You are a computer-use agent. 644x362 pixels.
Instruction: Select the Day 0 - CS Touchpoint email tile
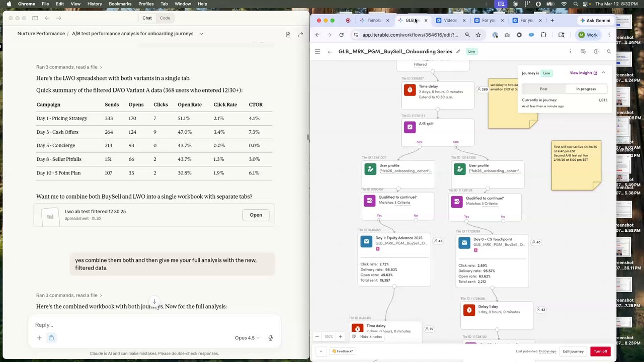(x=492, y=261)
